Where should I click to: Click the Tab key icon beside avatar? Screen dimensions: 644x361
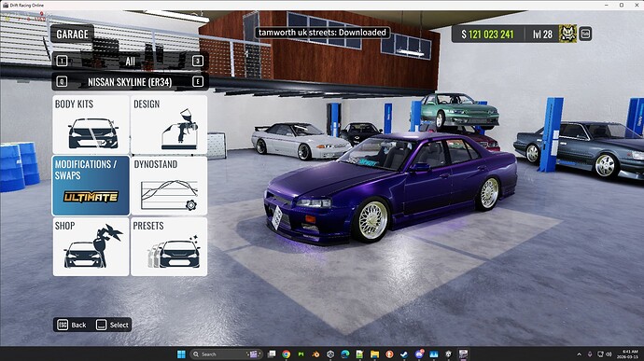[x=585, y=34]
